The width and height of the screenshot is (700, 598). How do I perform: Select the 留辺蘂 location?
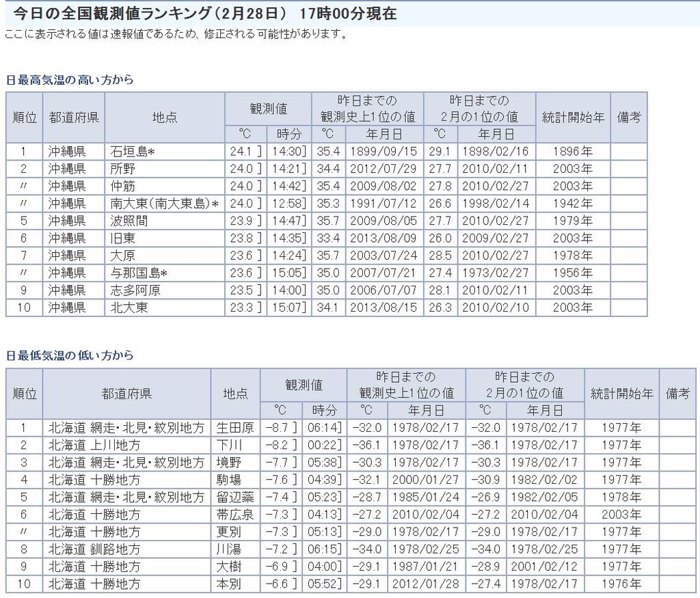(x=234, y=497)
